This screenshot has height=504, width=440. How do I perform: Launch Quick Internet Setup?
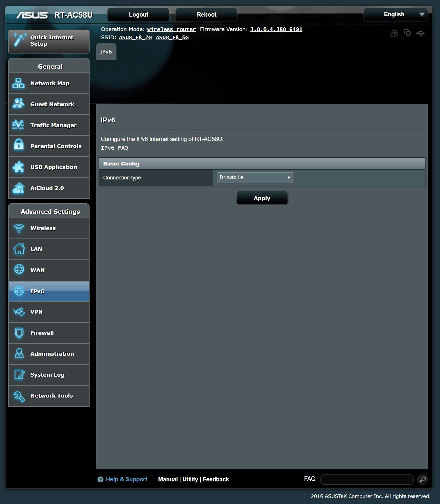(49, 41)
